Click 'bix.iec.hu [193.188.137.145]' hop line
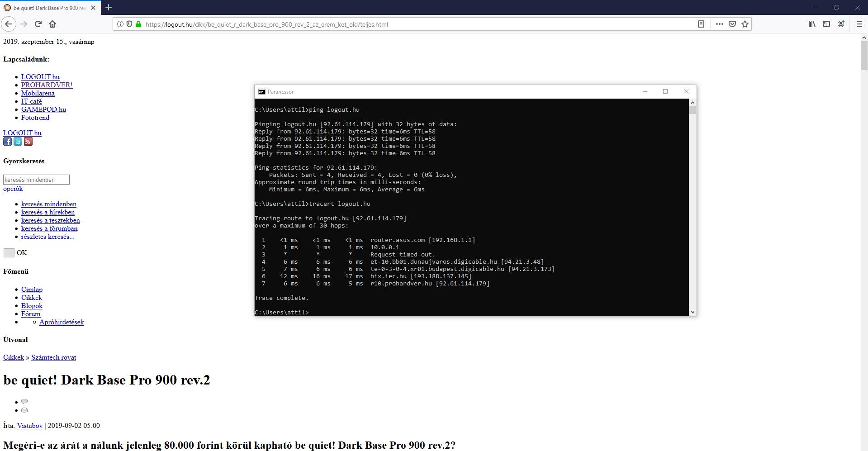The image size is (868, 451). coord(421,276)
